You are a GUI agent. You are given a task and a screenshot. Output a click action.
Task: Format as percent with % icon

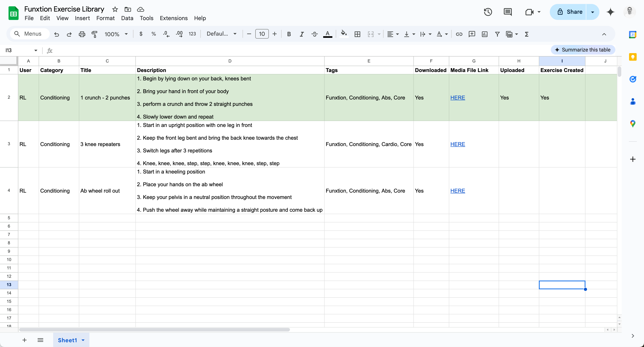(x=154, y=34)
